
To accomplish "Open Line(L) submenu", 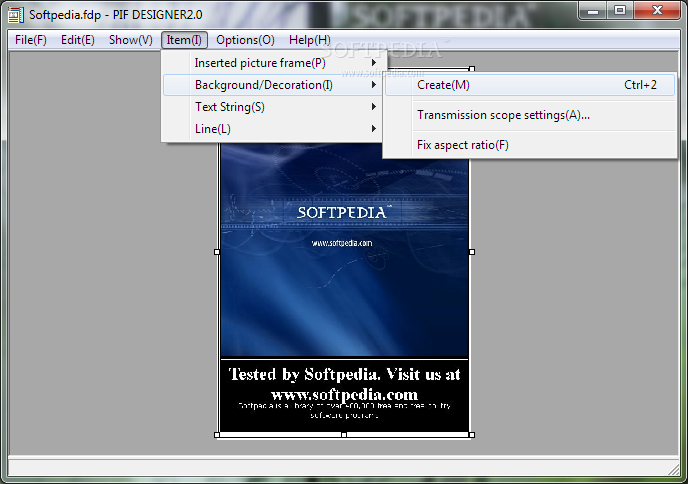I will tap(272, 129).
